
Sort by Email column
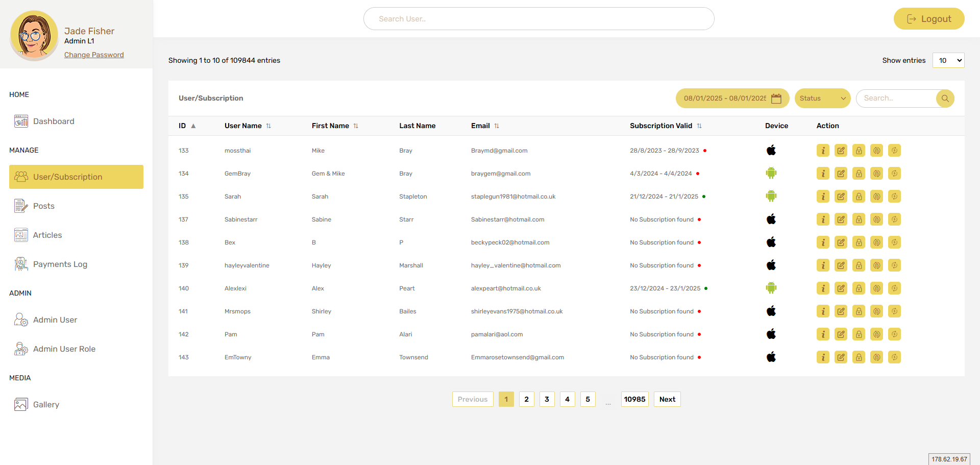[x=485, y=126]
